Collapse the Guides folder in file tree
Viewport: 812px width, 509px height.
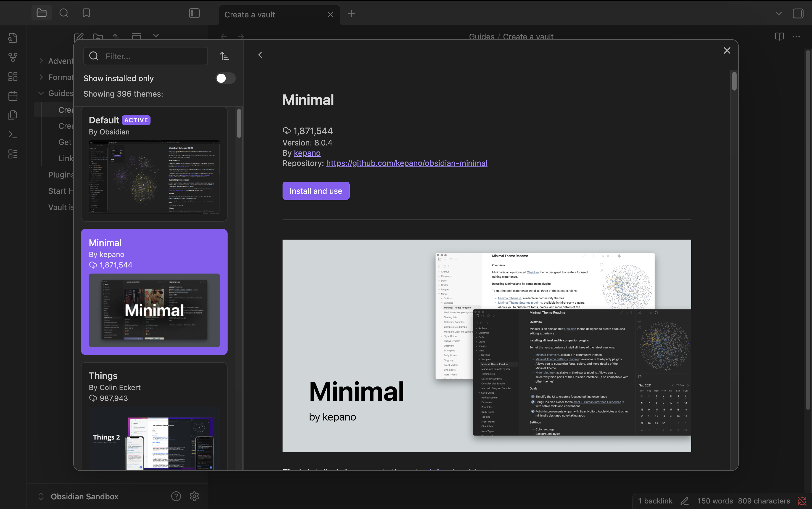[41, 93]
